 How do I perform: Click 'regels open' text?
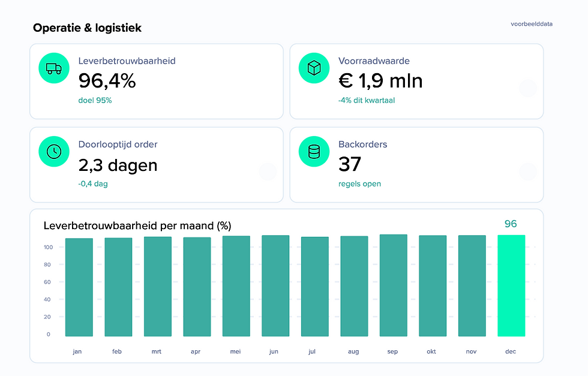coord(359,184)
